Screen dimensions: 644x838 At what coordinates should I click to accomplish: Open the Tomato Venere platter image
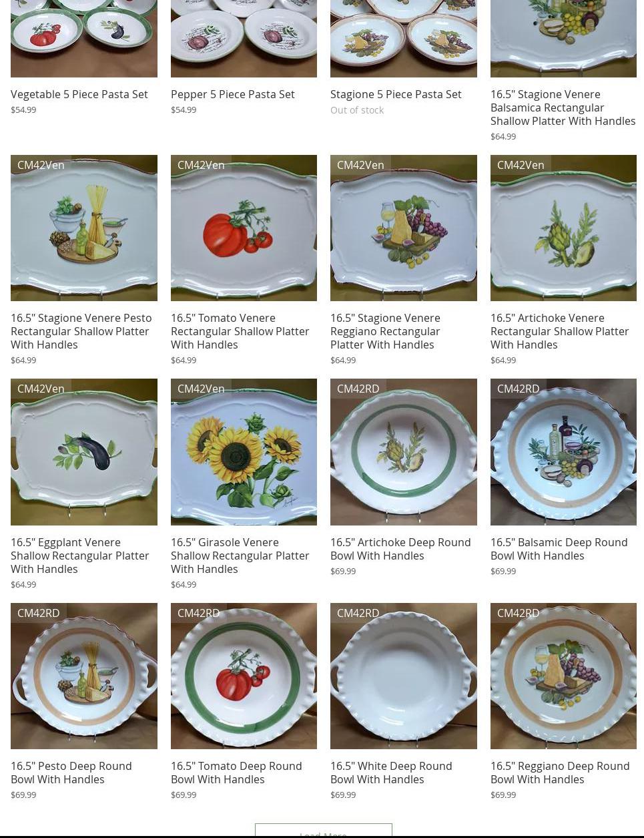pyautogui.click(x=244, y=228)
